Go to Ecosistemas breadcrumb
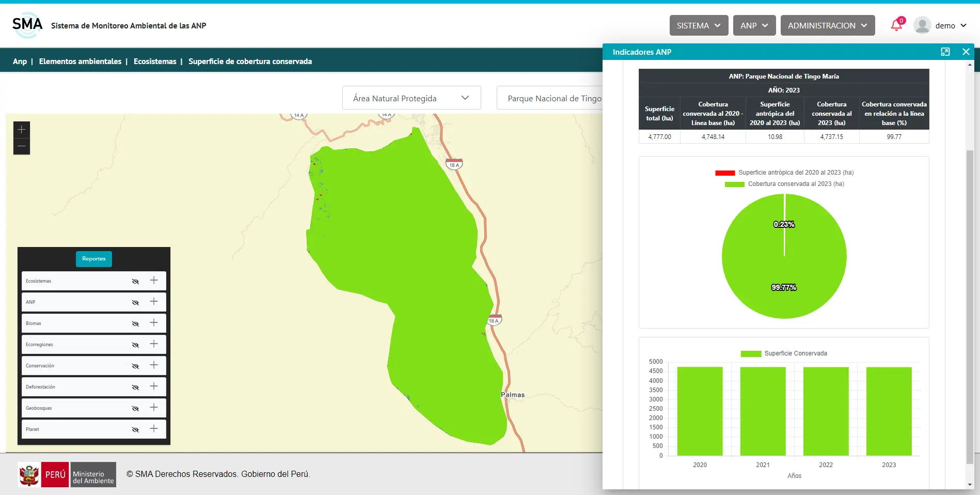This screenshot has width=980, height=495. click(155, 61)
